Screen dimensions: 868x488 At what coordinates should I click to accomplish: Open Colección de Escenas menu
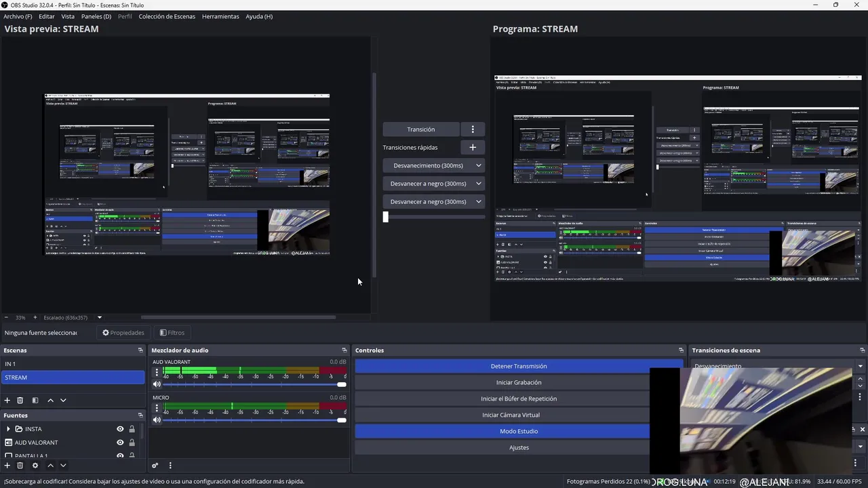point(167,16)
